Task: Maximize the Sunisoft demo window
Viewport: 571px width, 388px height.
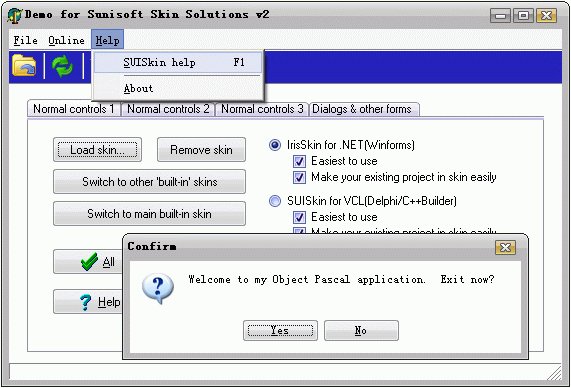Action: point(523,16)
